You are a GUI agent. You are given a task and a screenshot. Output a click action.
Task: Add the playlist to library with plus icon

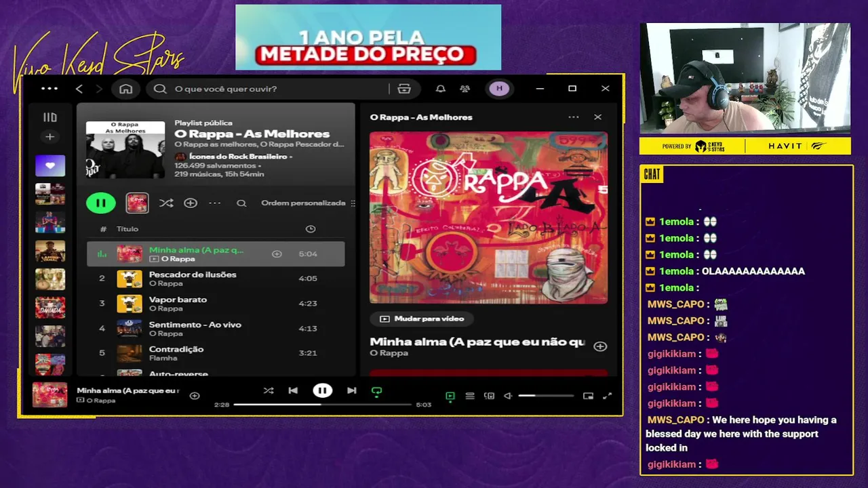click(191, 203)
